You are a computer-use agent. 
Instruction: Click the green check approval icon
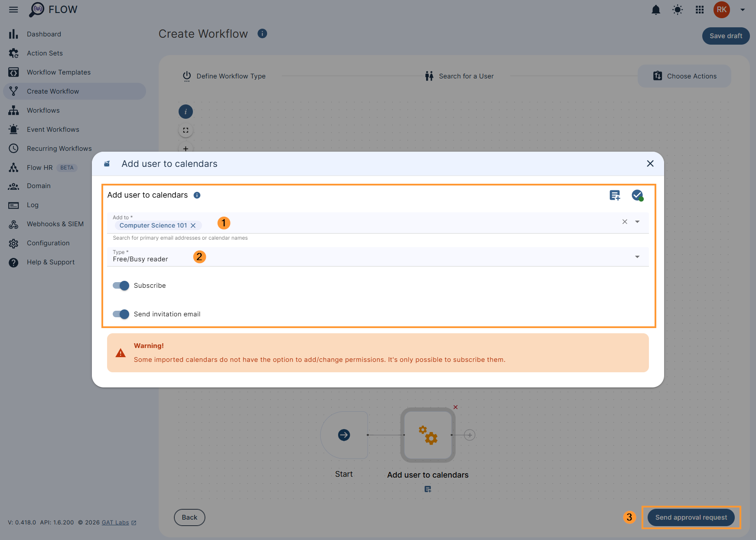637,195
